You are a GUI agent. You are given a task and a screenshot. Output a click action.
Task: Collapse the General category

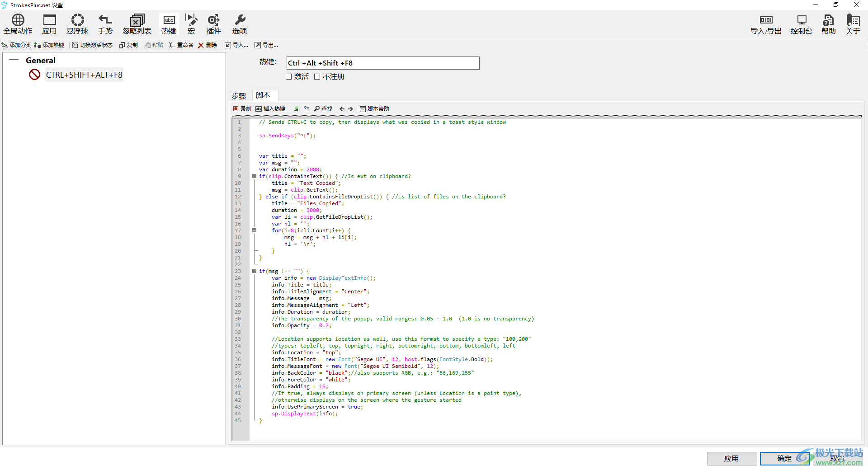[14, 60]
